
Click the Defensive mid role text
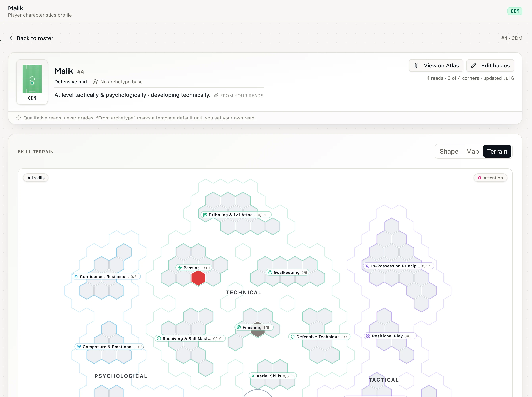tap(70, 82)
